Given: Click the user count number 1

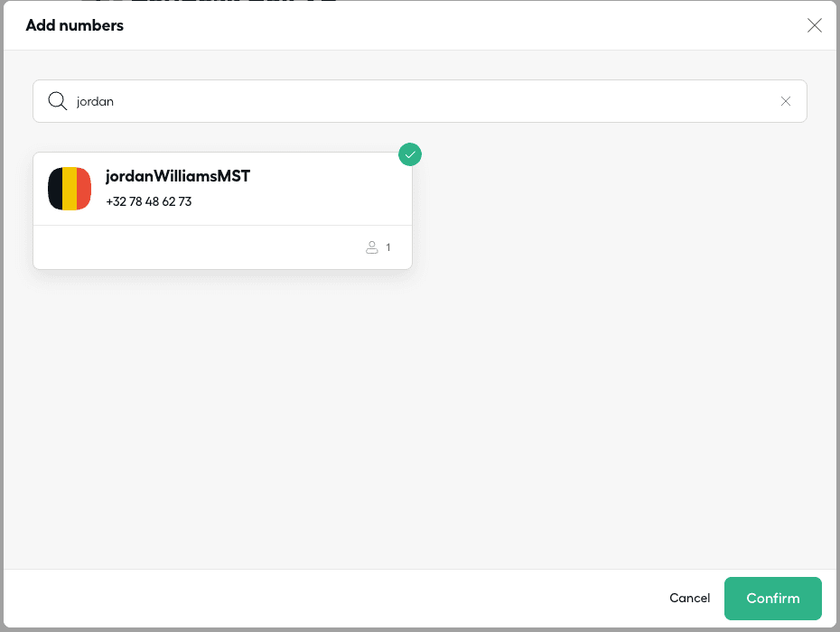Looking at the screenshot, I should tap(388, 247).
